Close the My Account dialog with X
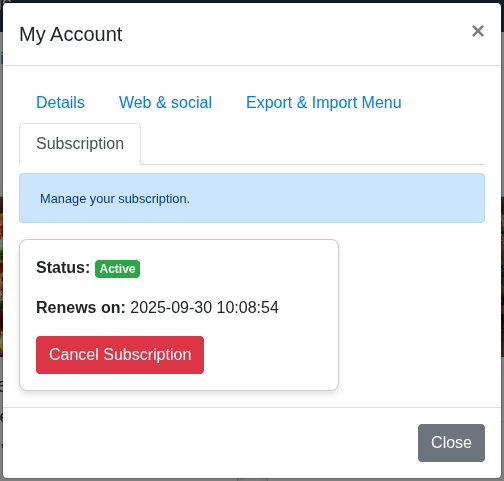Image resolution: width=504 pixels, height=481 pixels. tap(478, 31)
